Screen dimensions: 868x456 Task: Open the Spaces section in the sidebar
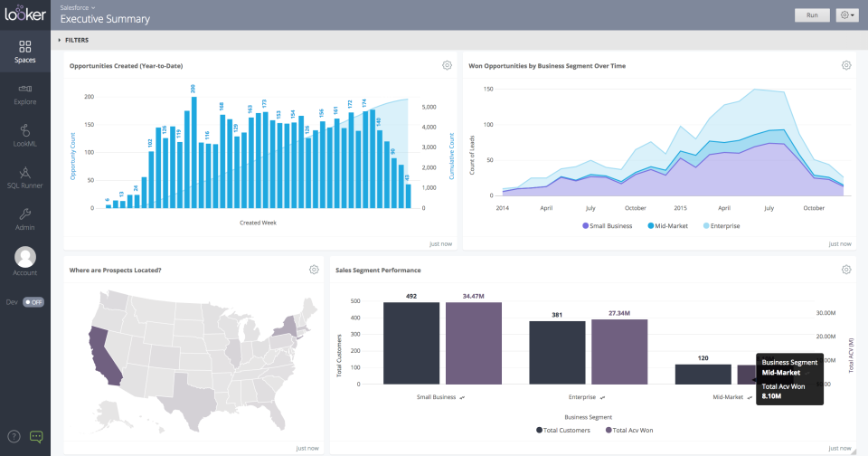pos(24,52)
